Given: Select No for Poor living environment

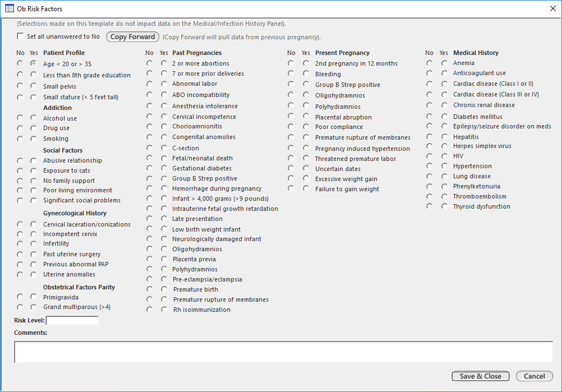Looking at the screenshot, I should 20,190.
